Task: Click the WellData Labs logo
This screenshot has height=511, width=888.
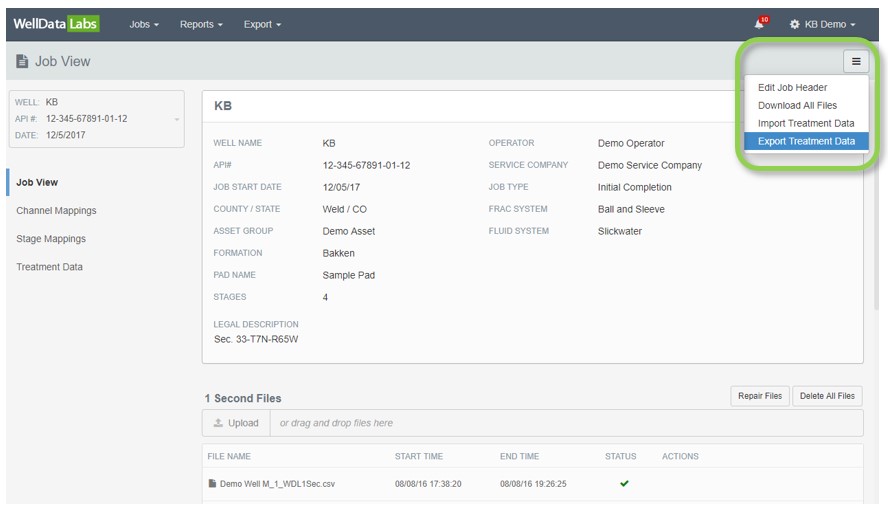Action: (x=56, y=24)
